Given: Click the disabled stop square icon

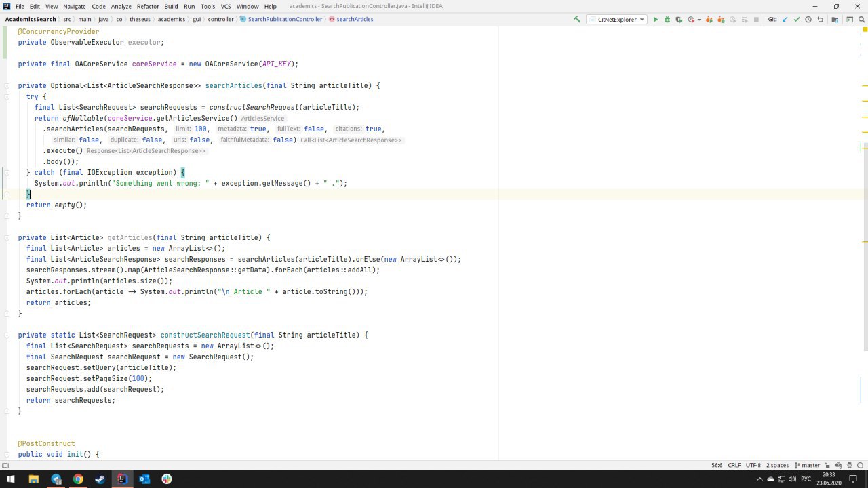Looking at the screenshot, I should coord(756,20).
